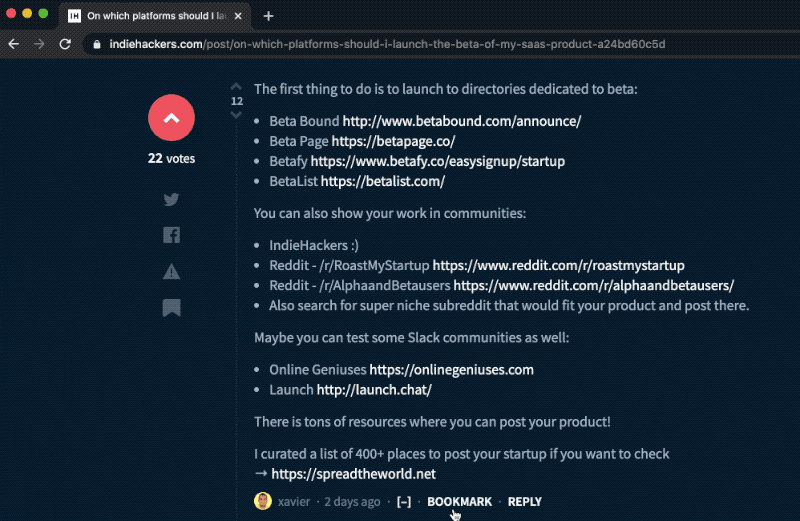Click the '2 days ago' comment timestamp
This screenshot has height=521, width=800.
(352, 502)
